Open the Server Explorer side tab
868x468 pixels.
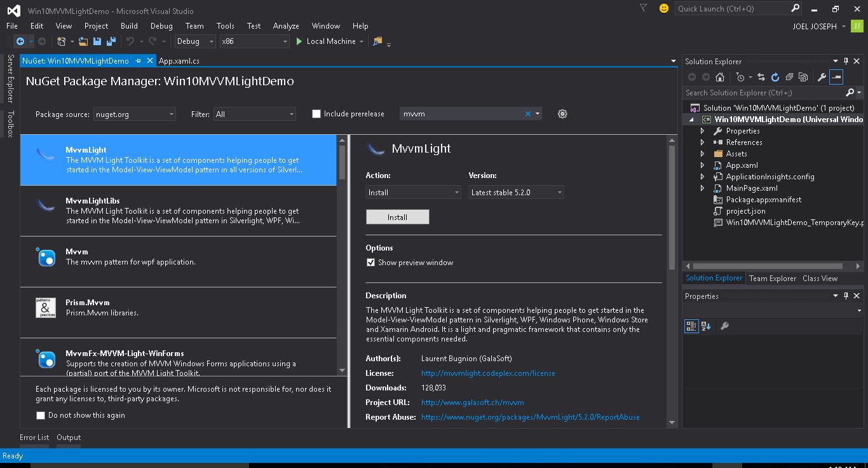(10, 78)
